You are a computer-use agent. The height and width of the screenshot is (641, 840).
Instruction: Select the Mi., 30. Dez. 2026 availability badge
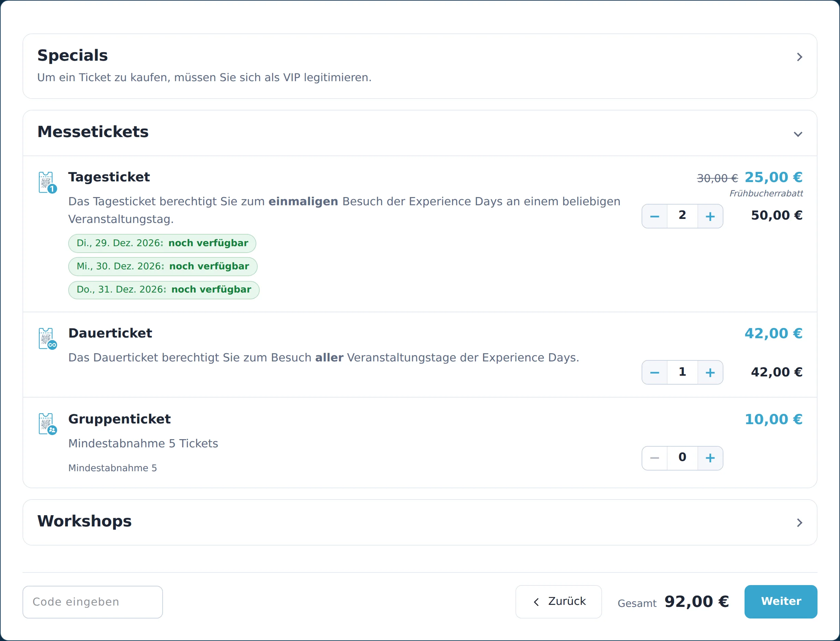163,266
